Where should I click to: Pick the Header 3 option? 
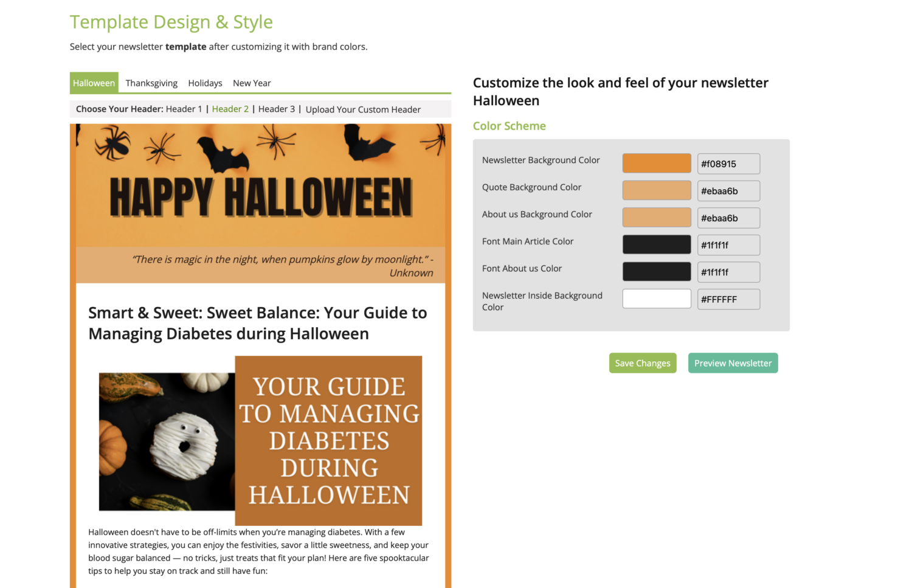(276, 109)
